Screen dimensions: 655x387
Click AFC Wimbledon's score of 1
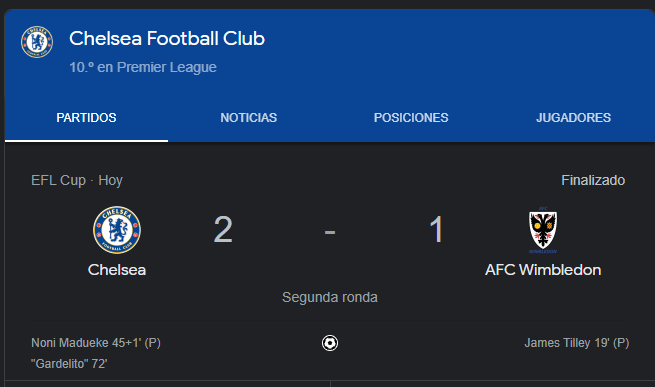click(x=437, y=229)
